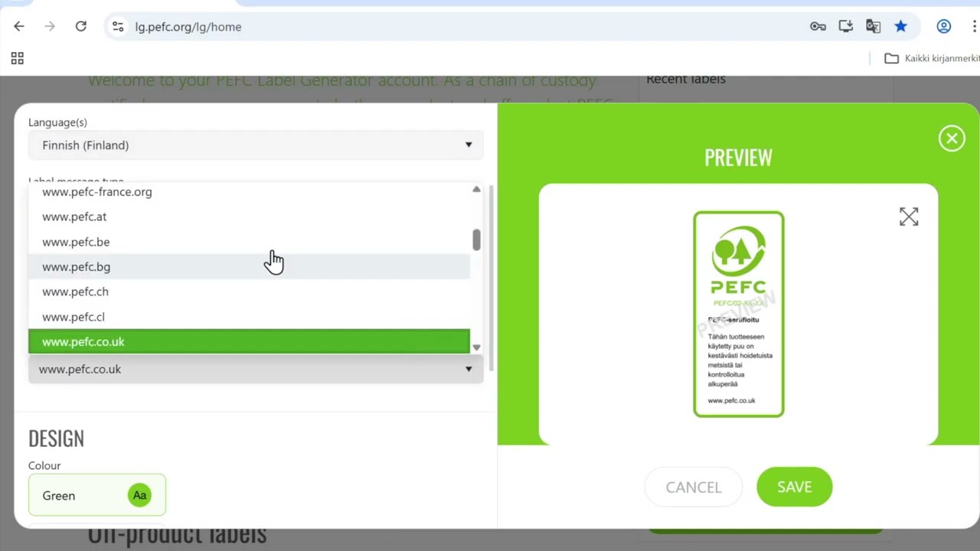Close the label editor dialog
980x551 pixels.
[952, 139]
